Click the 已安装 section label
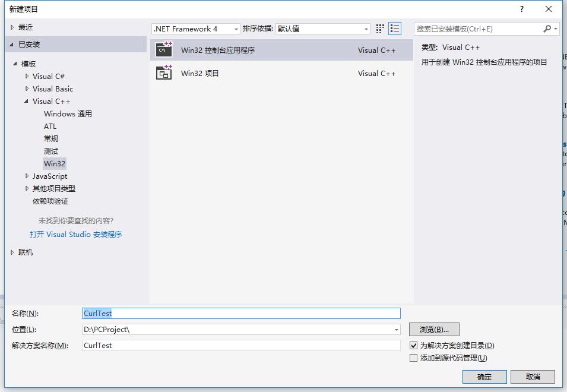567x392 pixels. 29,45
